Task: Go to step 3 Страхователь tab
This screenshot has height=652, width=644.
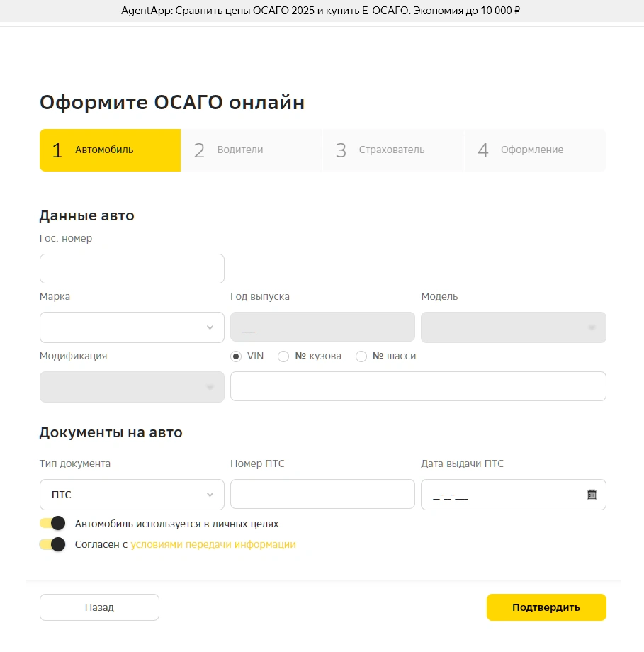Action: (393, 150)
